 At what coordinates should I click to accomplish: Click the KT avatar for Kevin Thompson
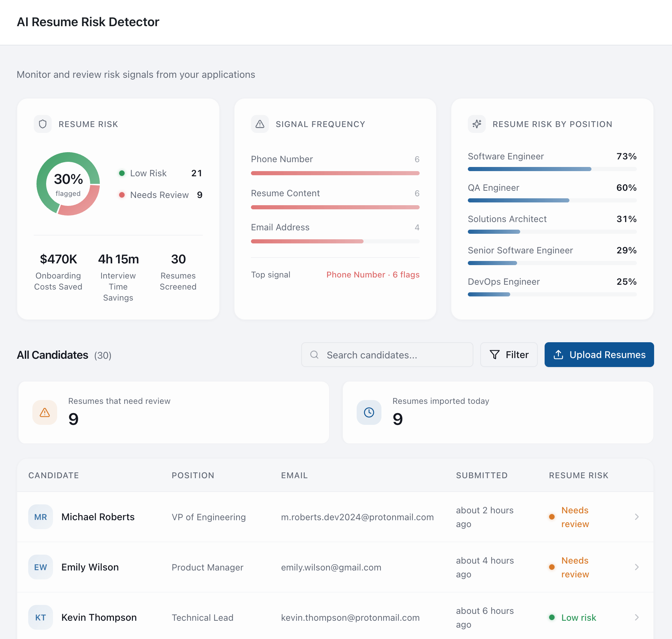pyautogui.click(x=41, y=617)
